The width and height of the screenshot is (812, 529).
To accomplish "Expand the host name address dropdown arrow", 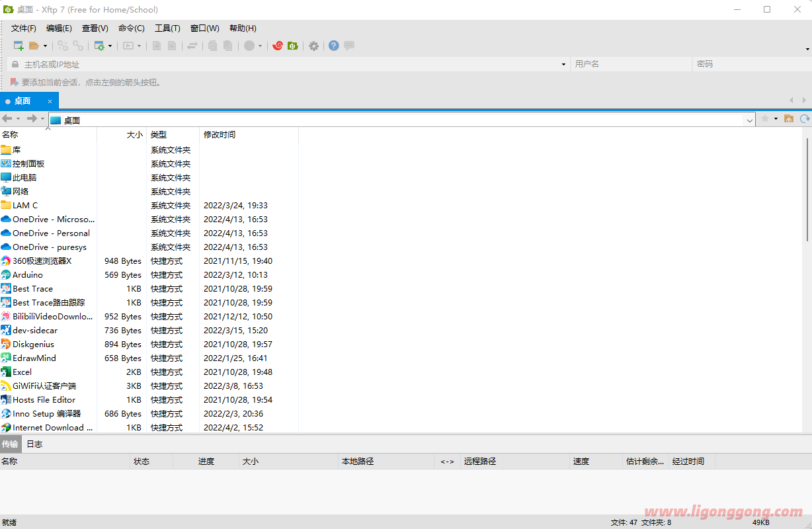I will coord(563,64).
